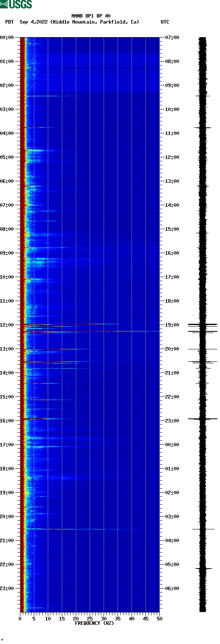Click the location text '(Middle Mountain, Parkfield, Ca)'
Viewport: 220px width, 644px height.
pyautogui.click(x=95, y=22)
